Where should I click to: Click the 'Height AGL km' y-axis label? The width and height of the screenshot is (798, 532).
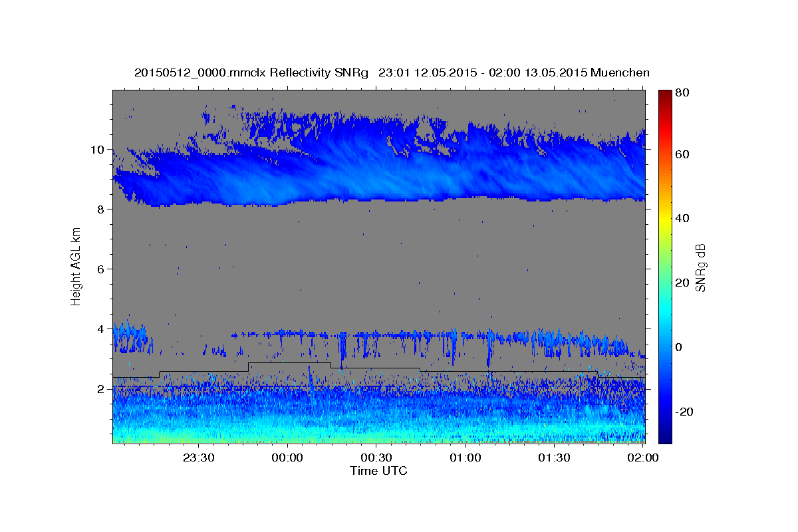pos(76,267)
